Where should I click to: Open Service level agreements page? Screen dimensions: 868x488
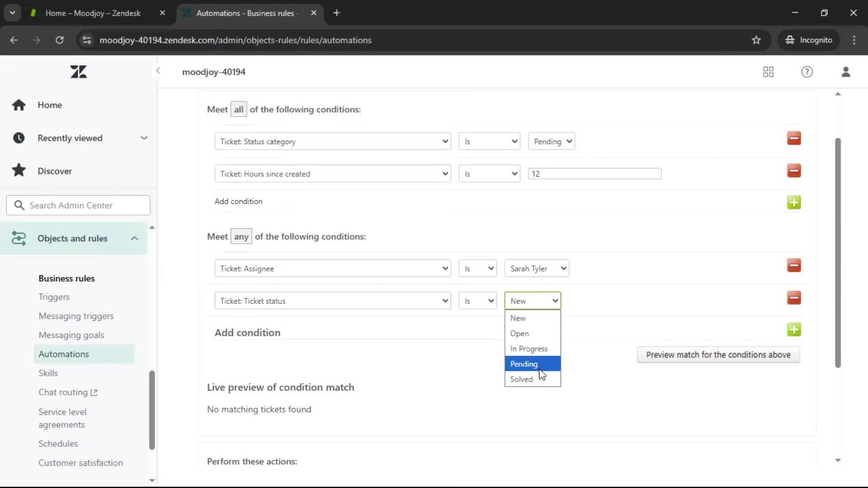[x=62, y=418]
